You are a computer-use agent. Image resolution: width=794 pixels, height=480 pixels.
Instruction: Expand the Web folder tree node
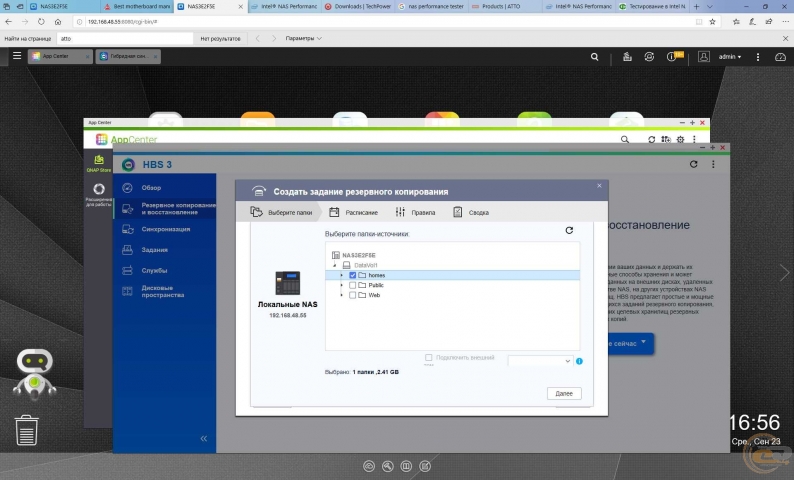342,295
